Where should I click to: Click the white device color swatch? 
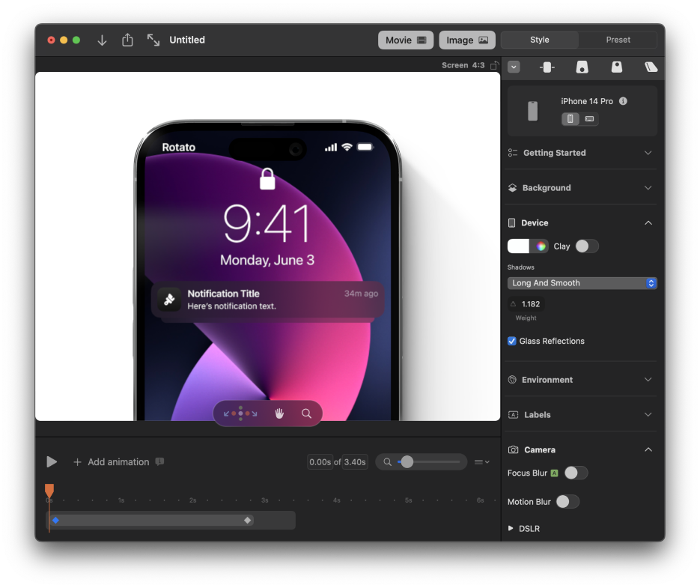518,246
